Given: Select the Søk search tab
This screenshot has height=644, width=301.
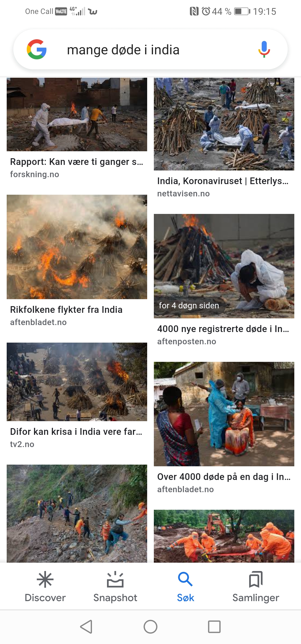Looking at the screenshot, I should point(185,587).
